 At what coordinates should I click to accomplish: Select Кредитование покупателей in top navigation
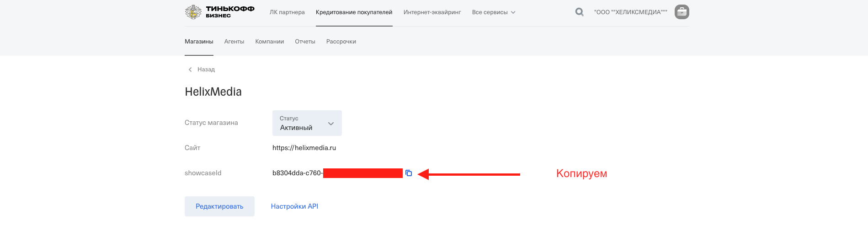click(354, 12)
